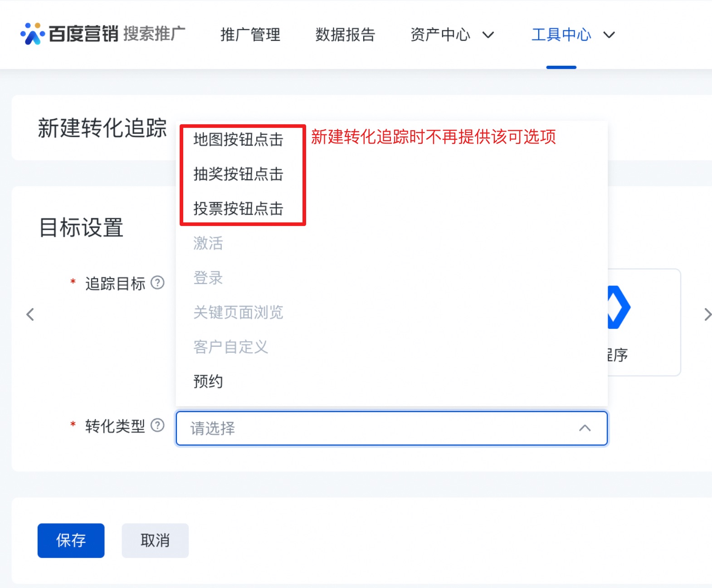Select the 激活 option
The width and height of the screenshot is (712, 588).
tap(208, 243)
